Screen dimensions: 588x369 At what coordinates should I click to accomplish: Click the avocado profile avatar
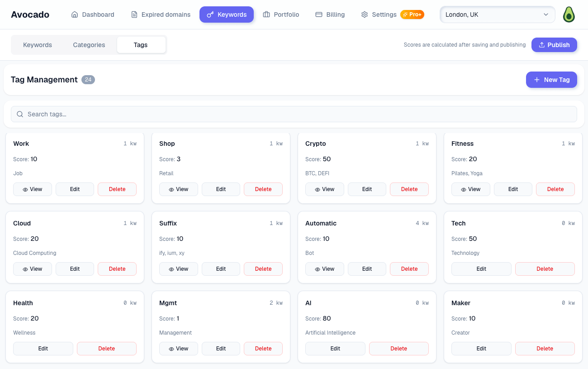click(569, 14)
